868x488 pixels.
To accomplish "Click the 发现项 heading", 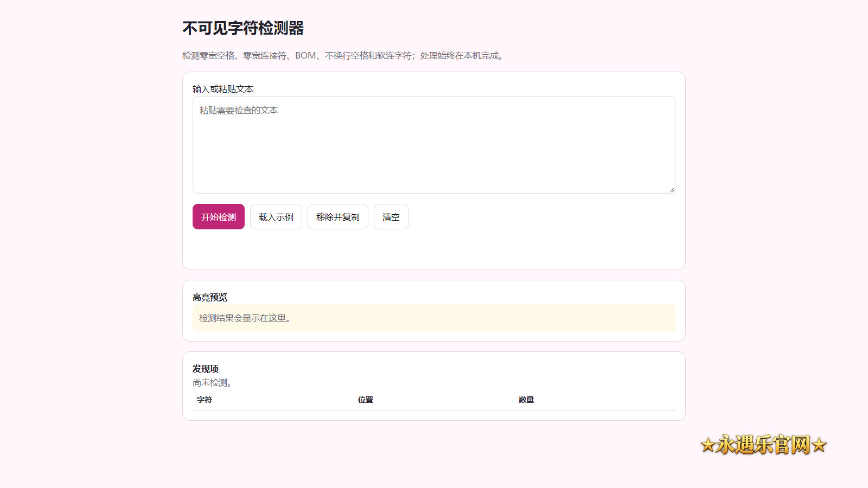I will 206,369.
